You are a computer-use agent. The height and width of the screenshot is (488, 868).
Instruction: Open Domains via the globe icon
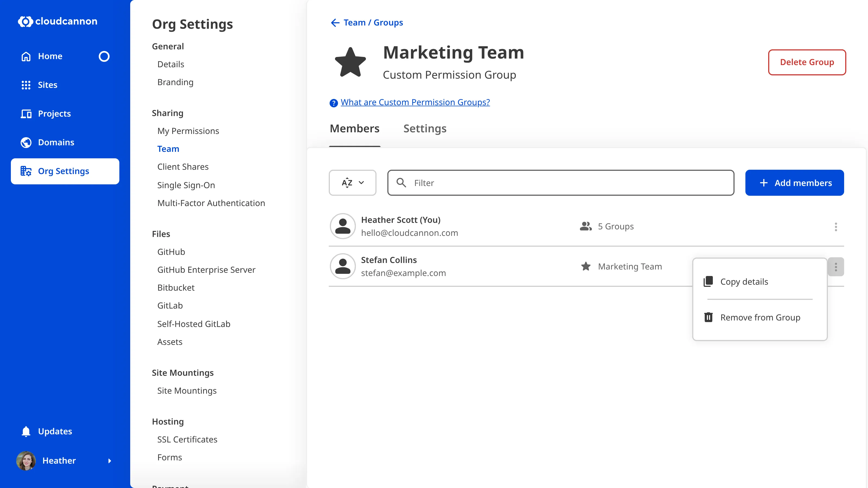(x=26, y=142)
